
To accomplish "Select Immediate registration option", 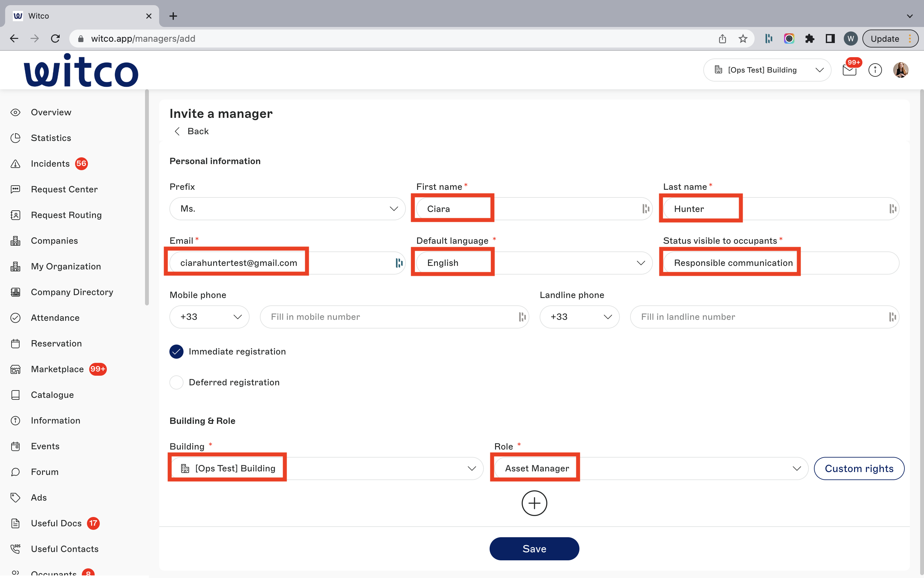I will pyautogui.click(x=176, y=352).
